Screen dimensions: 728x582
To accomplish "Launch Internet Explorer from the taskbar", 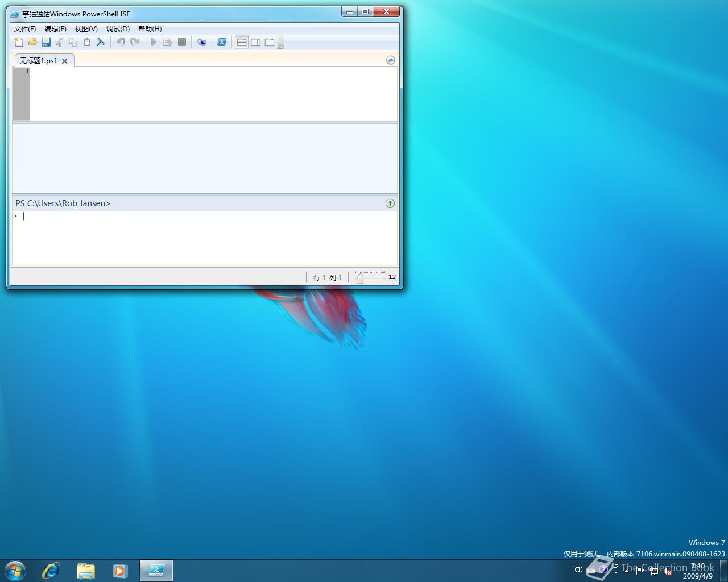I will click(51, 571).
